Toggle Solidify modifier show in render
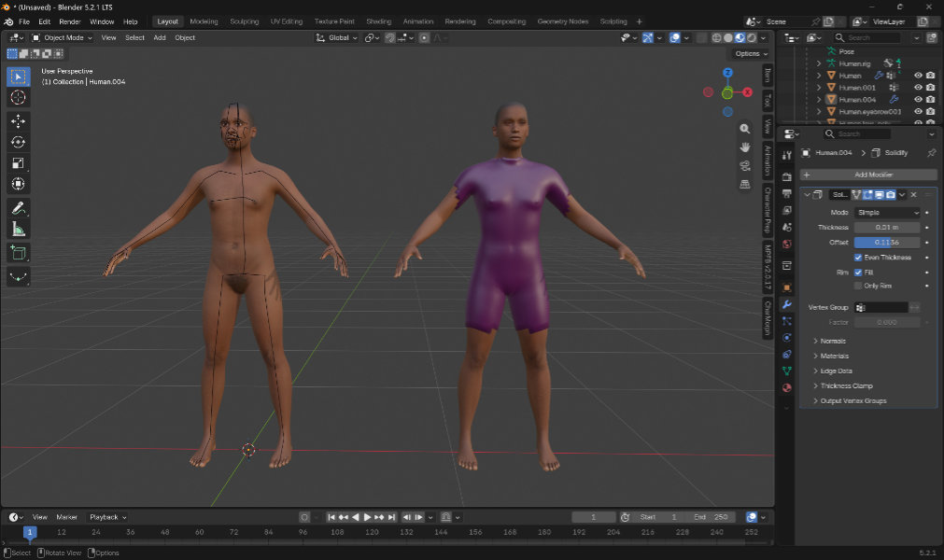 [891, 195]
